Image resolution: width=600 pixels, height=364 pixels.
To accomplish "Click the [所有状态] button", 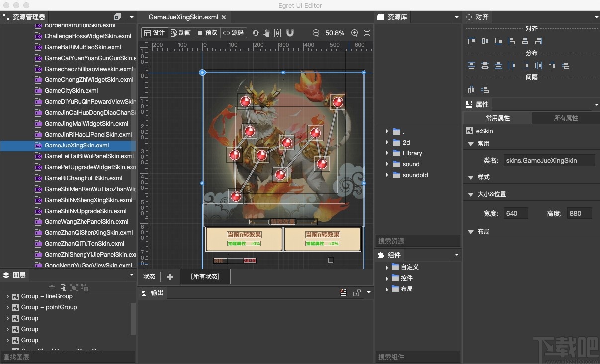I will tap(205, 277).
